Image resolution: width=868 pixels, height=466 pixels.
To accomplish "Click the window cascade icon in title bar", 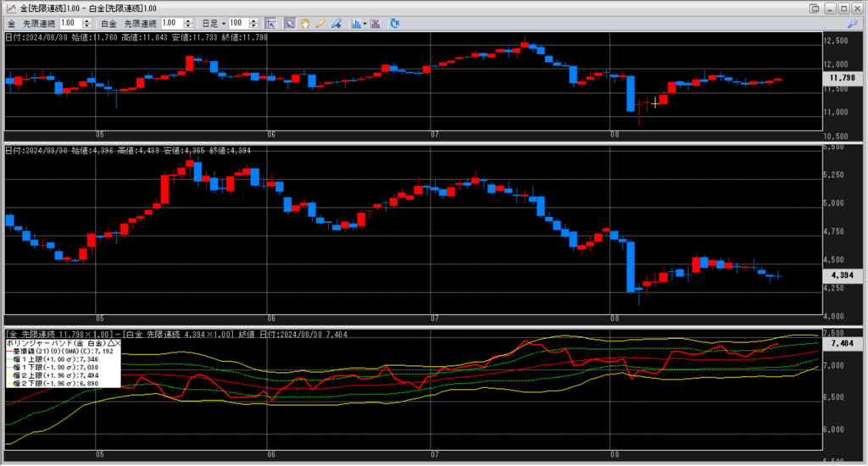I will point(815,8).
